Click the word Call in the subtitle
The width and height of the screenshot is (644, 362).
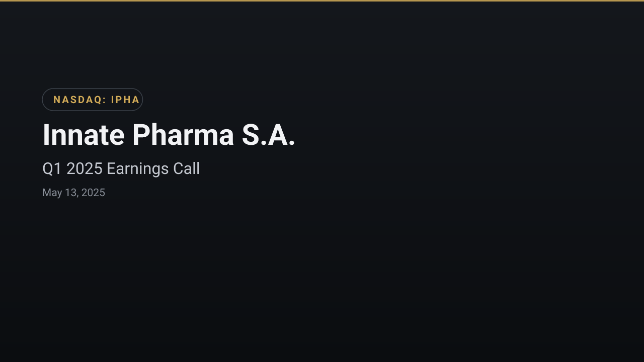[x=187, y=168]
